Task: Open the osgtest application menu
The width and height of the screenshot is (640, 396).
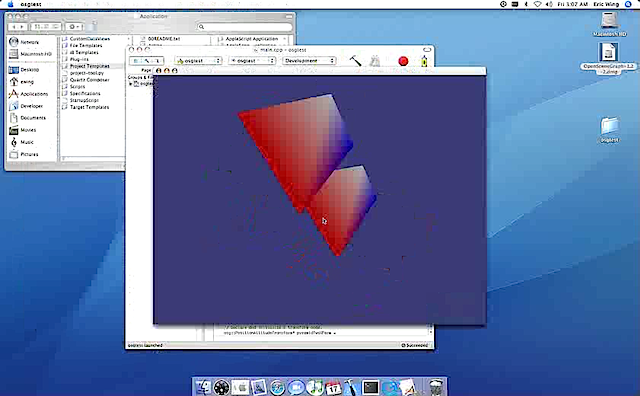Action: [x=31, y=4]
